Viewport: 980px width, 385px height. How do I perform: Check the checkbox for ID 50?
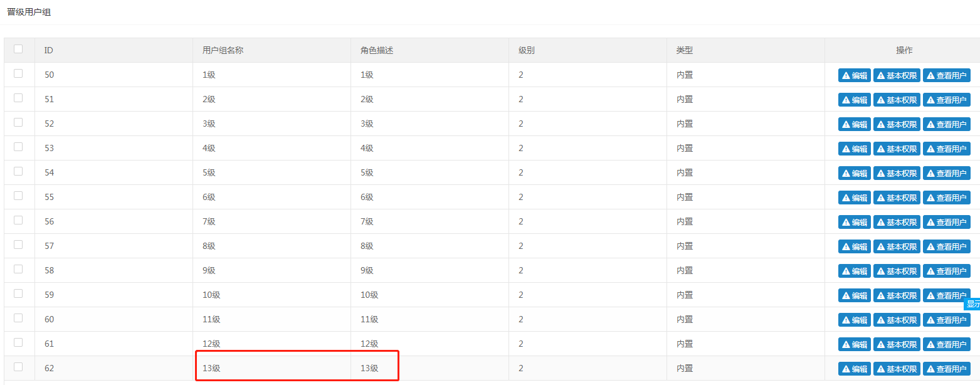[18, 73]
